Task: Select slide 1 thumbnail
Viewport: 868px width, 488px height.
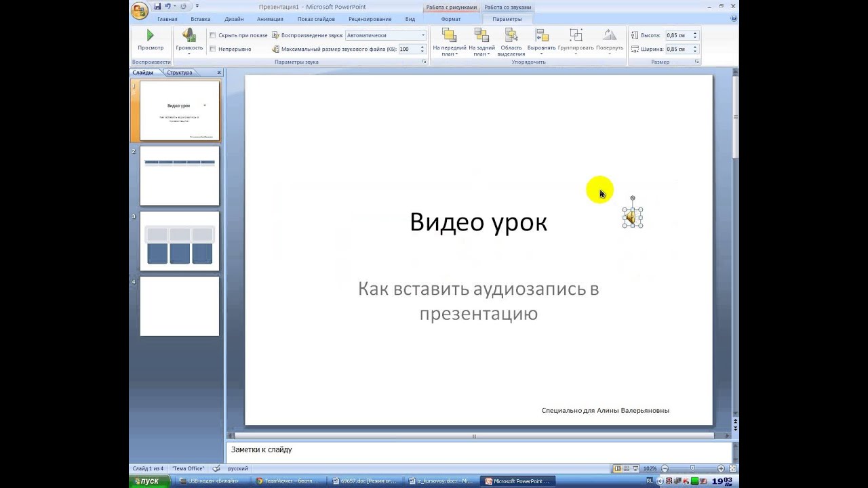Action: pyautogui.click(x=180, y=110)
